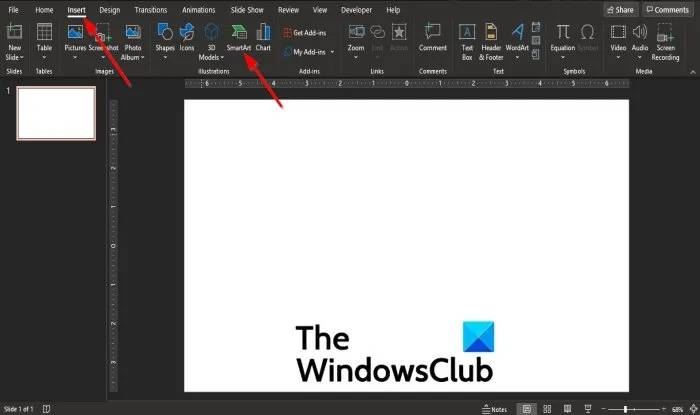Insert a SmartArt graphic
The width and height of the screenshot is (700, 415).
click(x=239, y=38)
